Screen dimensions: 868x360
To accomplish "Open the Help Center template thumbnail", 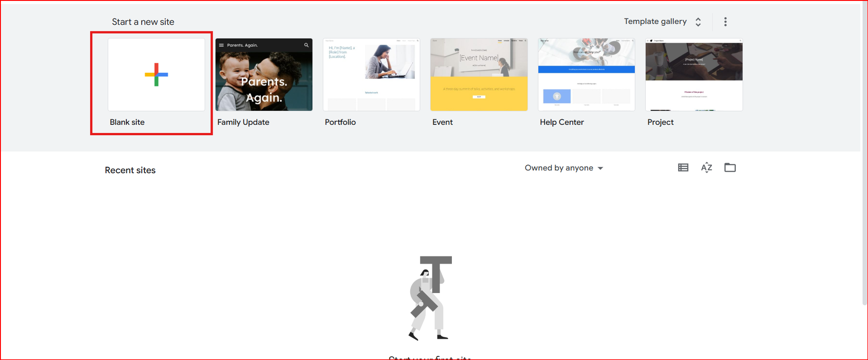I will 586,75.
